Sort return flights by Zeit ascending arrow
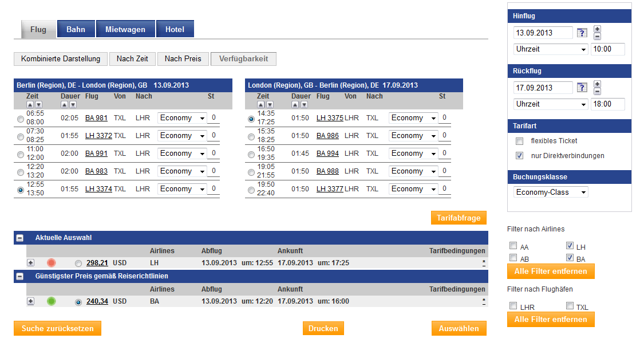644x350 pixels. 261,105
